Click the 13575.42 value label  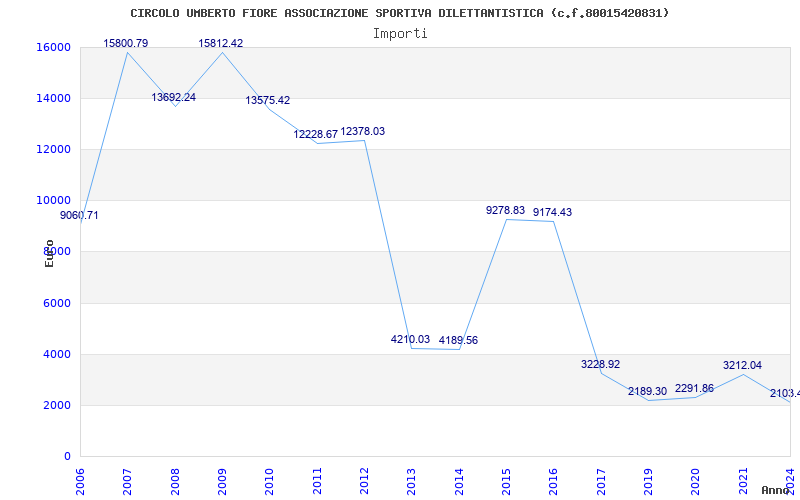point(267,101)
